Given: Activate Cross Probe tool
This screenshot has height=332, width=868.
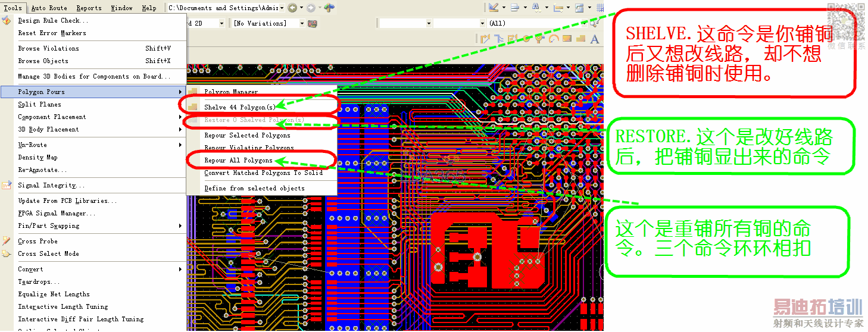Looking at the screenshot, I should click(x=38, y=242).
